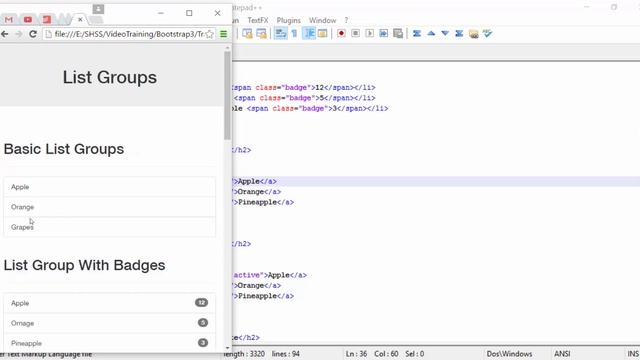Click the Basic List Groups heading

[64, 149]
